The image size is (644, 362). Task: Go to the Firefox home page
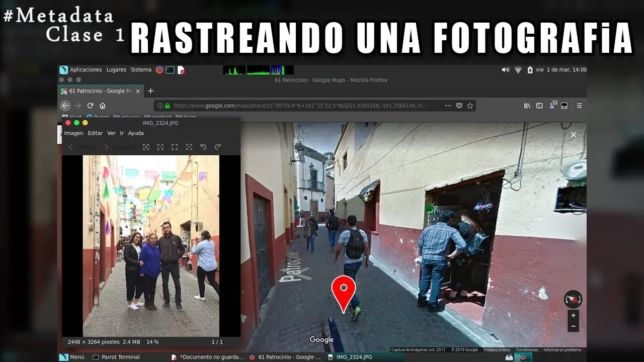pyautogui.click(x=103, y=106)
